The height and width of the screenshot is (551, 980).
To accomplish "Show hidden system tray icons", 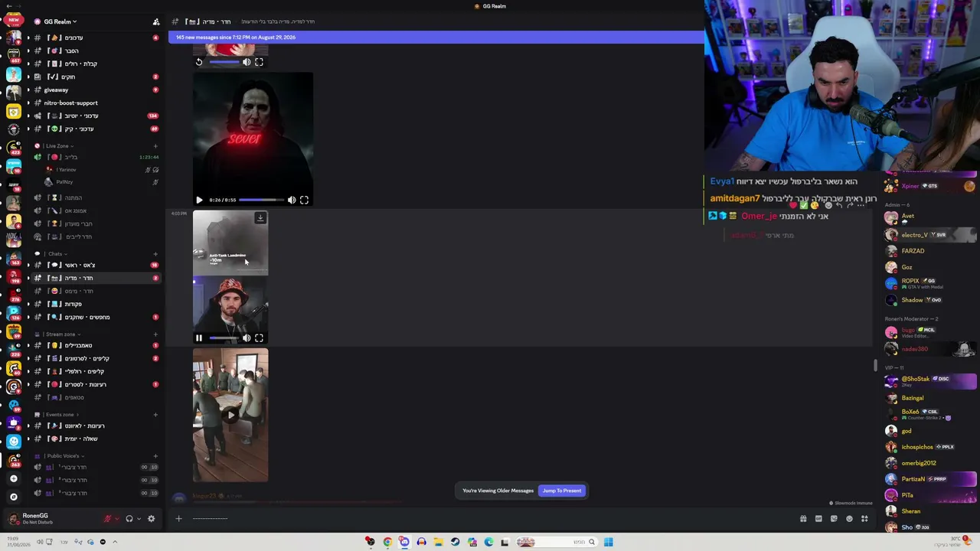I will (115, 542).
